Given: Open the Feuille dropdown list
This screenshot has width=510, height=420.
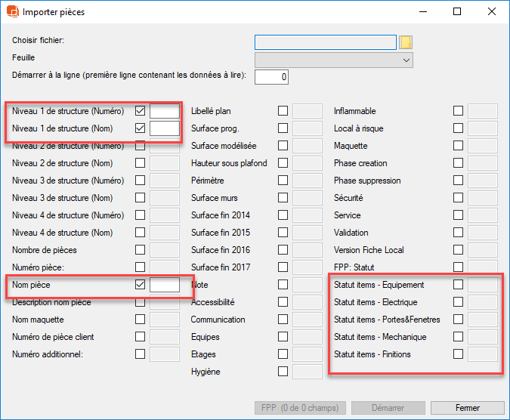Looking at the screenshot, I should (x=334, y=60).
